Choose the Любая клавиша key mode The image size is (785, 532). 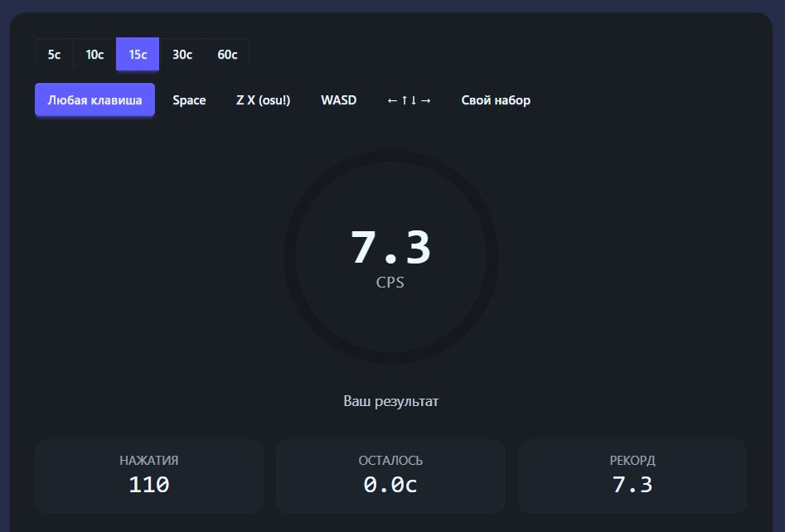pyautogui.click(x=94, y=99)
